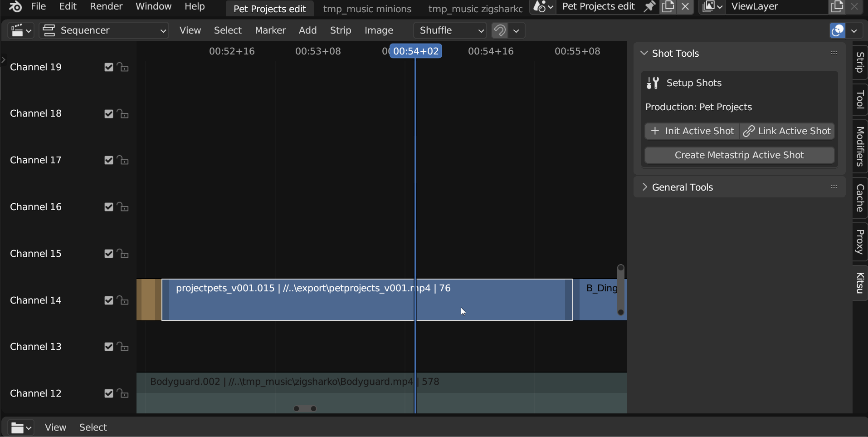This screenshot has height=437, width=868.
Task: Click the Init Active Shot button
Action: pyautogui.click(x=692, y=131)
